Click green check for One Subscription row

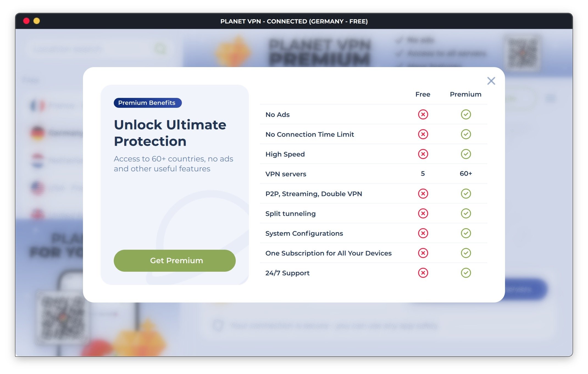[x=466, y=253]
